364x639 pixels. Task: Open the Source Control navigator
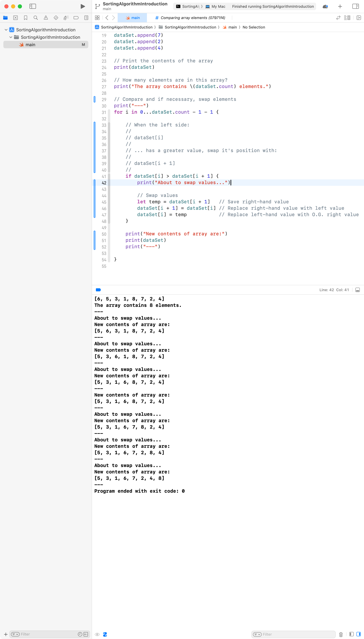point(15,18)
